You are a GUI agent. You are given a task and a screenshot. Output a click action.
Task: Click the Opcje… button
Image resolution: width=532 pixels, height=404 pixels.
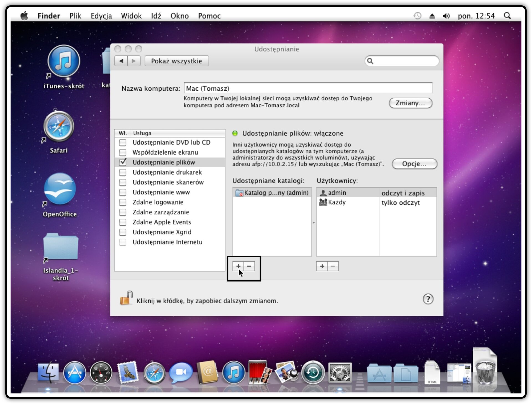414,164
